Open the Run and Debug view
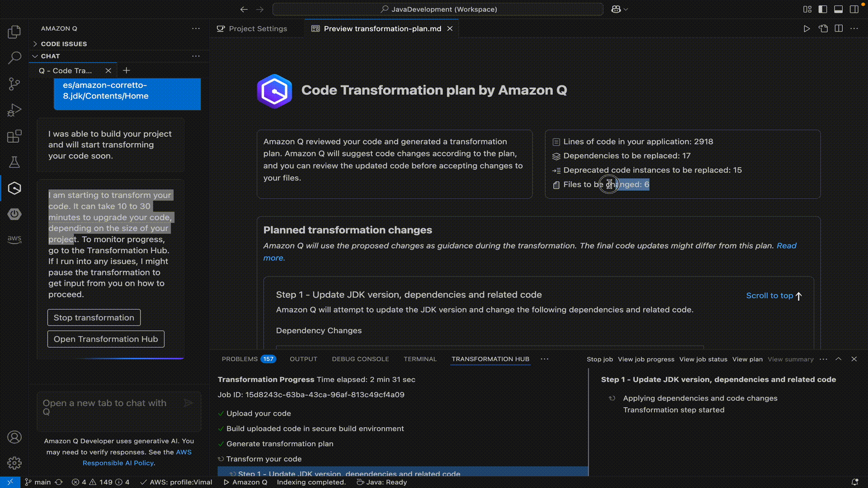Image resolution: width=868 pixels, height=488 pixels. 14,110
